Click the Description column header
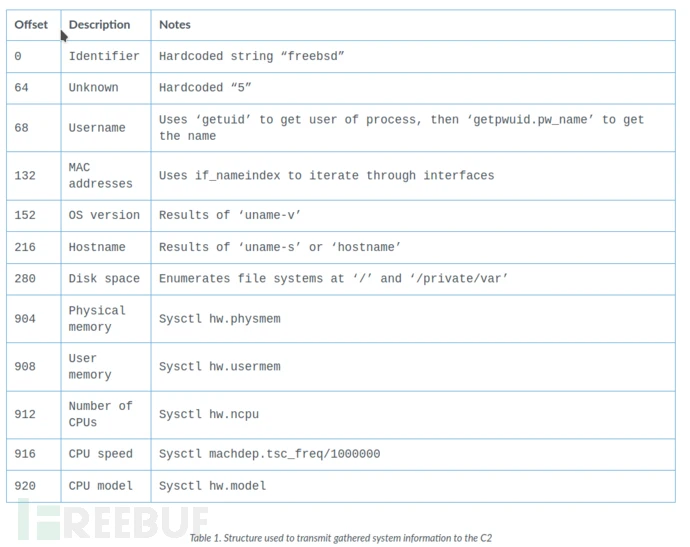This screenshot has height=547, width=690. (99, 25)
